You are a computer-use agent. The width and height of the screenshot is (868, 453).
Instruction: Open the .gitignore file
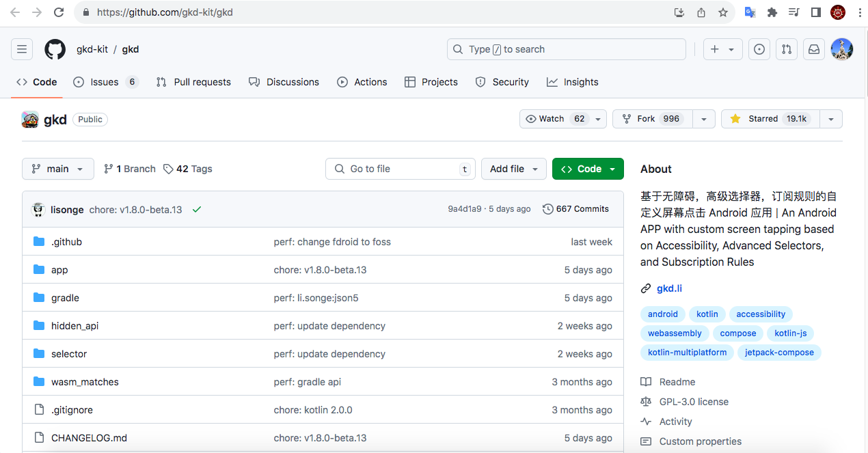(72, 410)
